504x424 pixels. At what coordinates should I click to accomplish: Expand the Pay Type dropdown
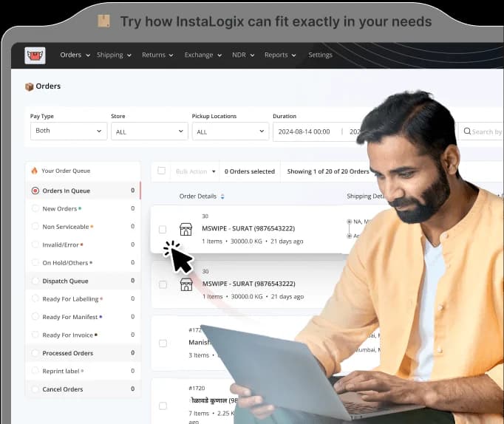point(69,131)
